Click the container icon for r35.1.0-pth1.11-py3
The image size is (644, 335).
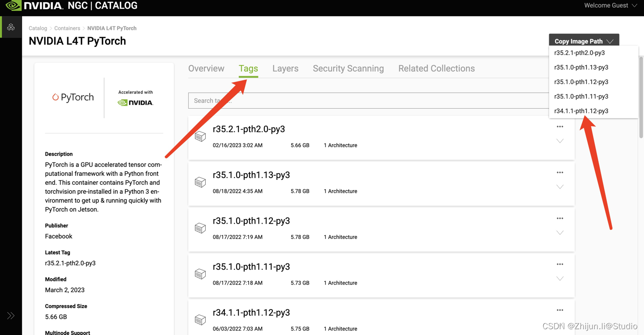coord(200,274)
